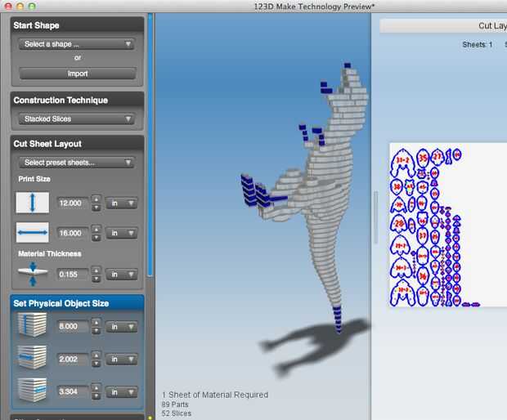
Task: Click the object height icon beside 8.000
Action: [33, 325]
